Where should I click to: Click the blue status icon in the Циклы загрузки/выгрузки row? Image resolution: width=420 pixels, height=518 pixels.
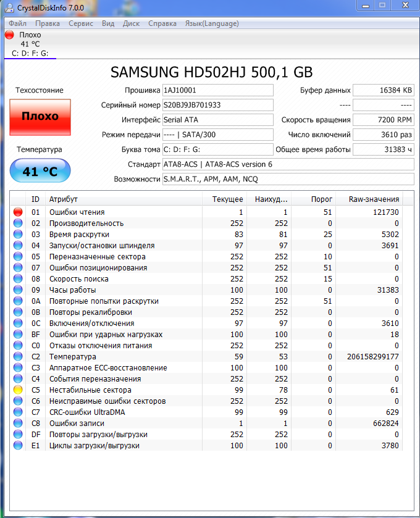[18, 445]
